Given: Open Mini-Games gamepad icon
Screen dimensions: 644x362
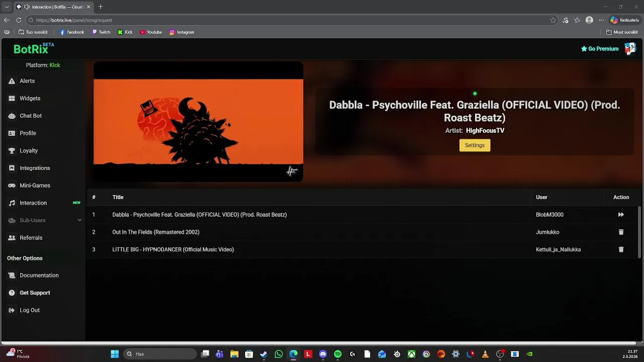Looking at the screenshot, I should pos(12,186).
